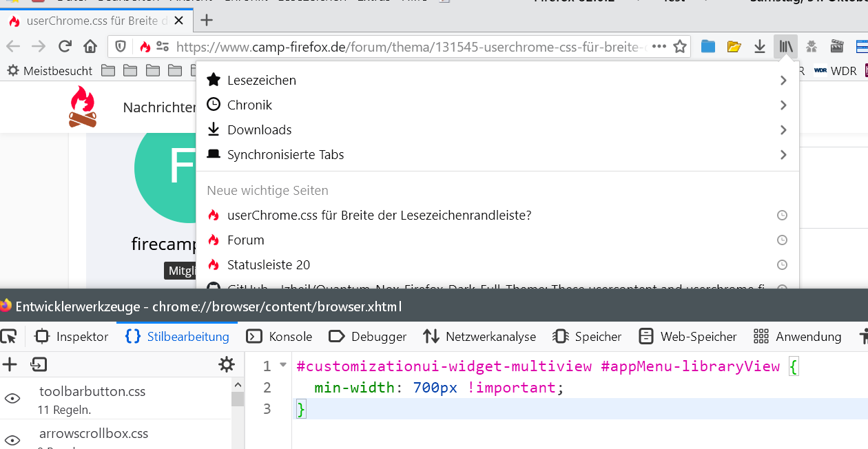Open the Forum history entry

point(246,240)
